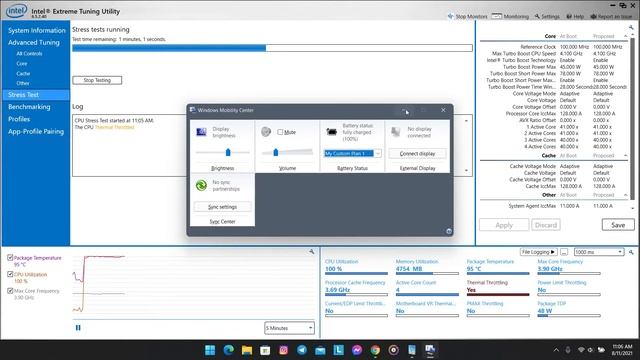The height and width of the screenshot is (360, 640).
Task: Open System Information in the sidebar
Action: pos(37,30)
